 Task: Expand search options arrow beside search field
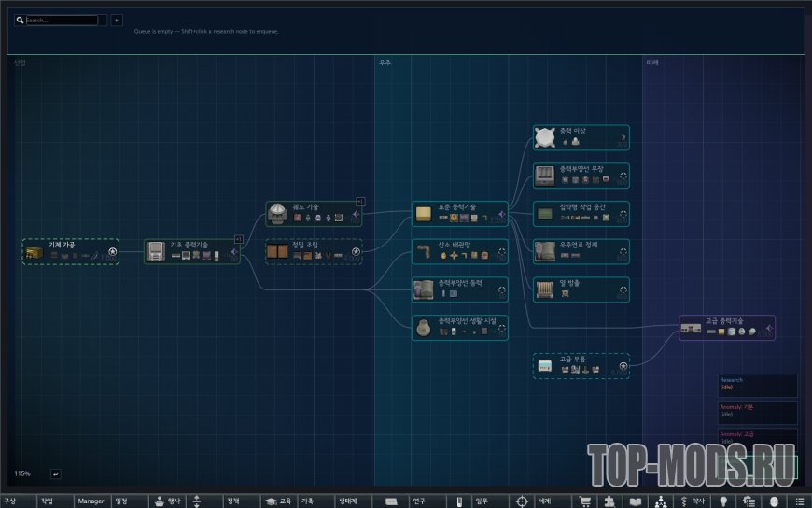(117, 21)
